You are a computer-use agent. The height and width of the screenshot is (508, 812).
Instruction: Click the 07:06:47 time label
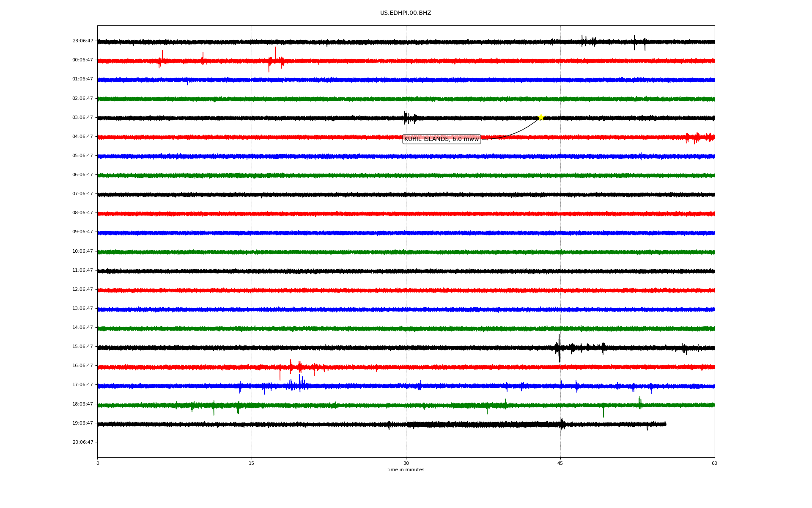[x=83, y=194]
